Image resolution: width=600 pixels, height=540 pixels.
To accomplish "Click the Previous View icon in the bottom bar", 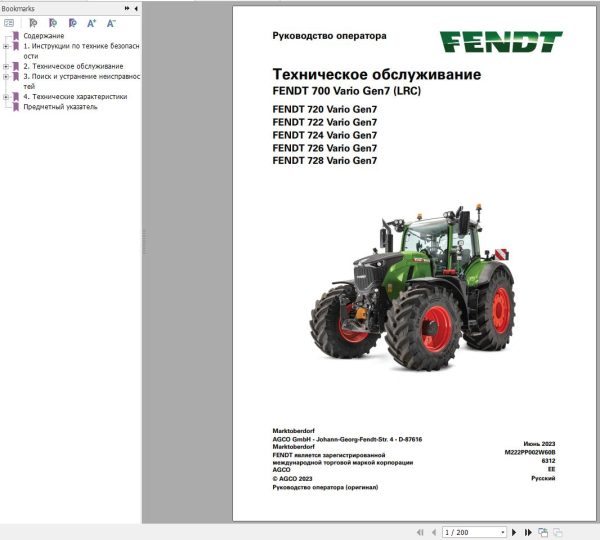I will coord(543,532).
